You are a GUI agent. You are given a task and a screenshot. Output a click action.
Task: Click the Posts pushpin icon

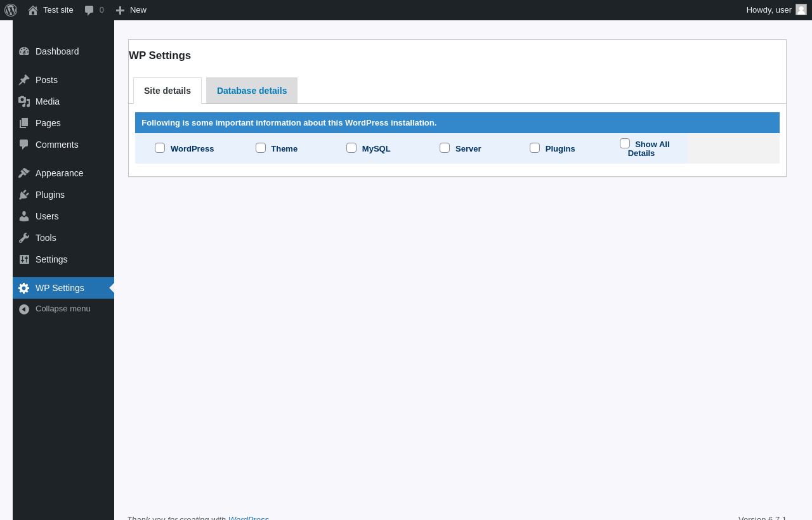[24, 80]
